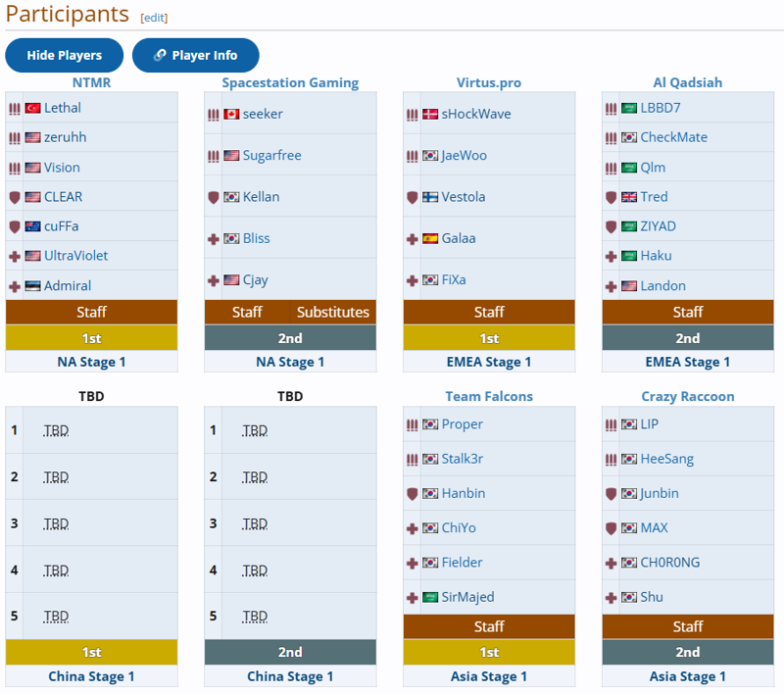Toggle Hide Players button

(64, 55)
